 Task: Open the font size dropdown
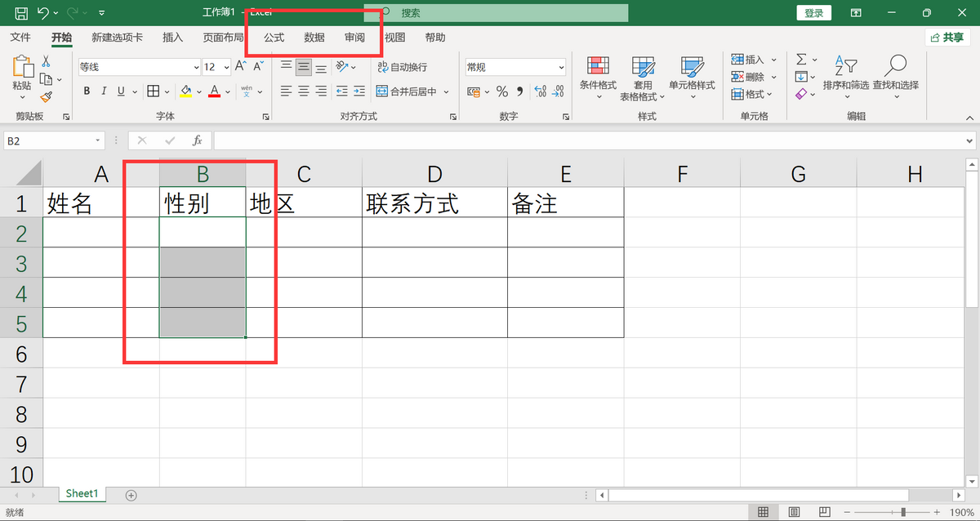[225, 67]
